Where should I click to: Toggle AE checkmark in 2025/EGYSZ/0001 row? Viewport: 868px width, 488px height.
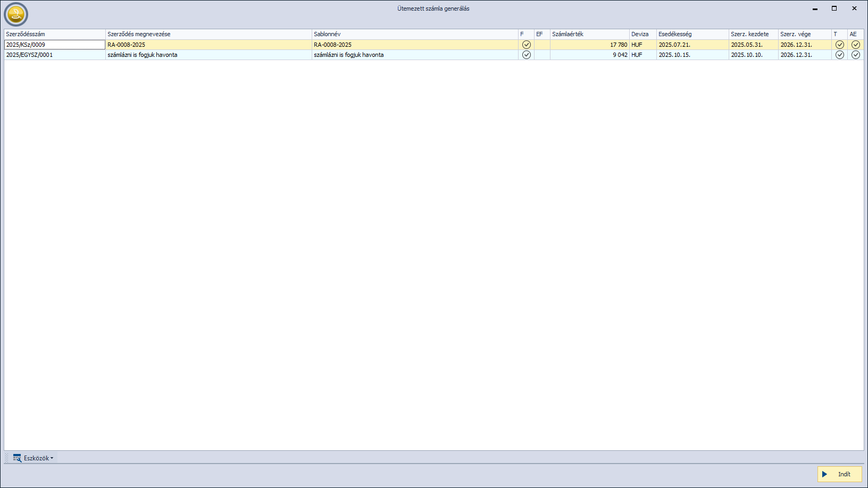[855, 55]
